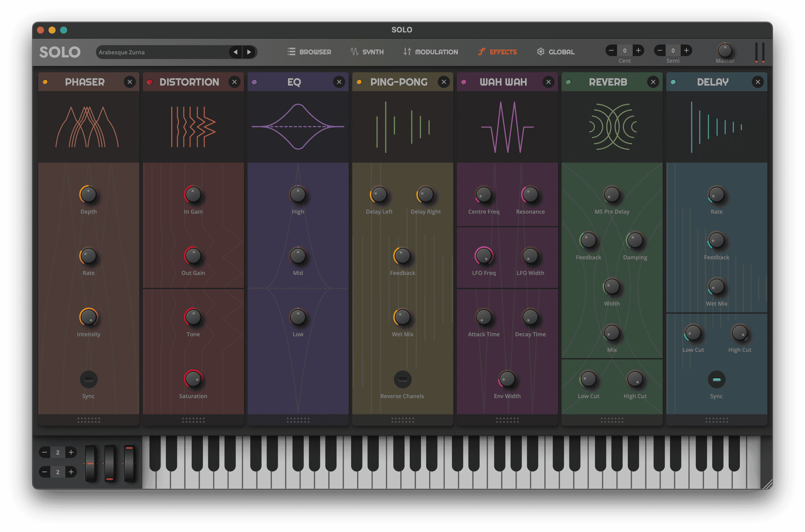Decrease the Semi transpose value
Screen dimensions: 805x532
660,51
